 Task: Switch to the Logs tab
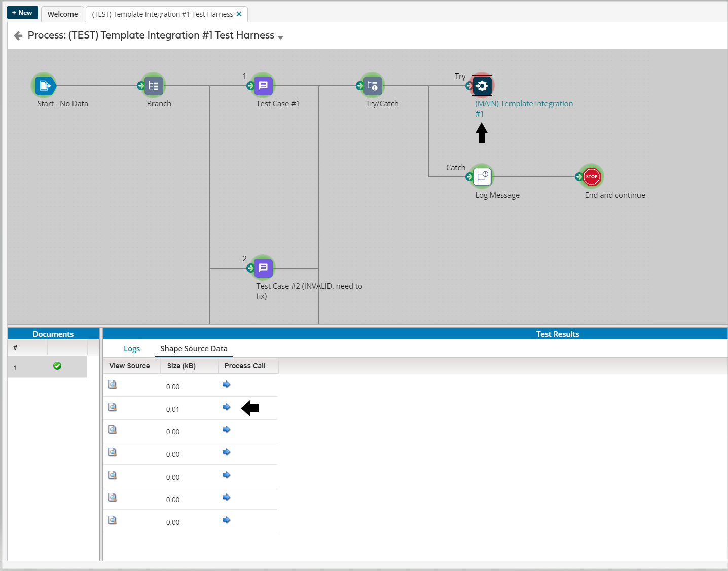[x=132, y=349]
